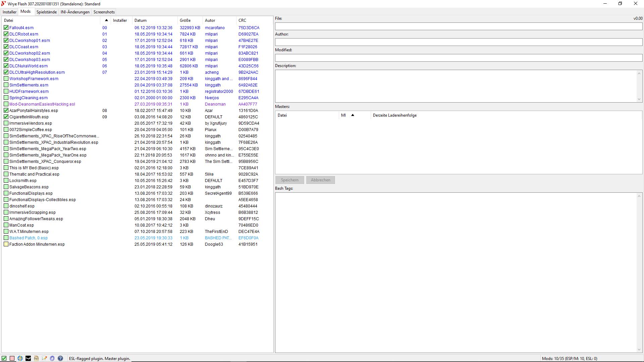Click the pink square status bar icon
This screenshot has width=644, height=362.
[x=12, y=358]
